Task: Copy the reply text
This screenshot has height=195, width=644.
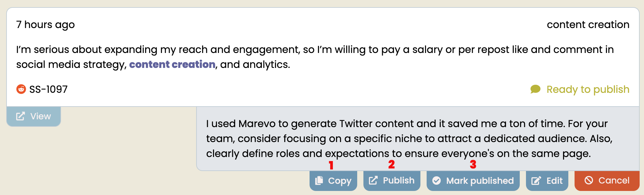Action: pos(333,181)
